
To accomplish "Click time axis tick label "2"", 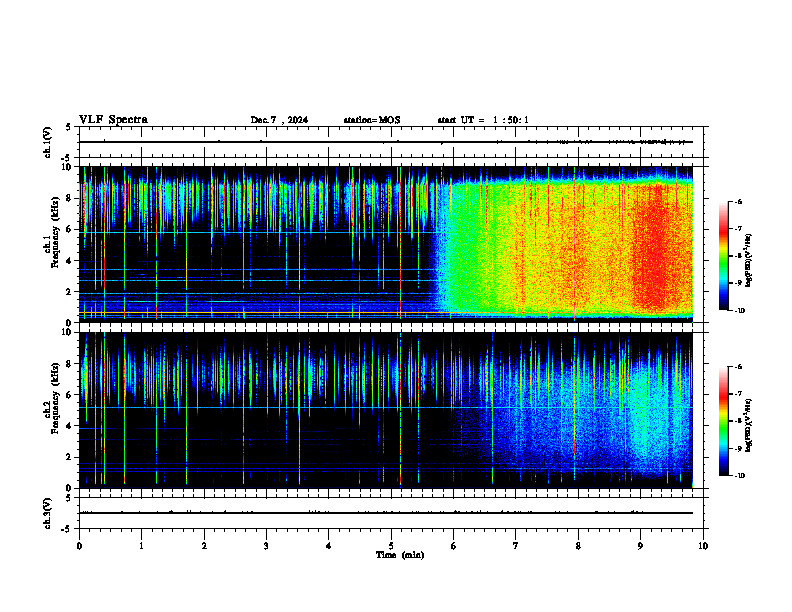I will (205, 546).
